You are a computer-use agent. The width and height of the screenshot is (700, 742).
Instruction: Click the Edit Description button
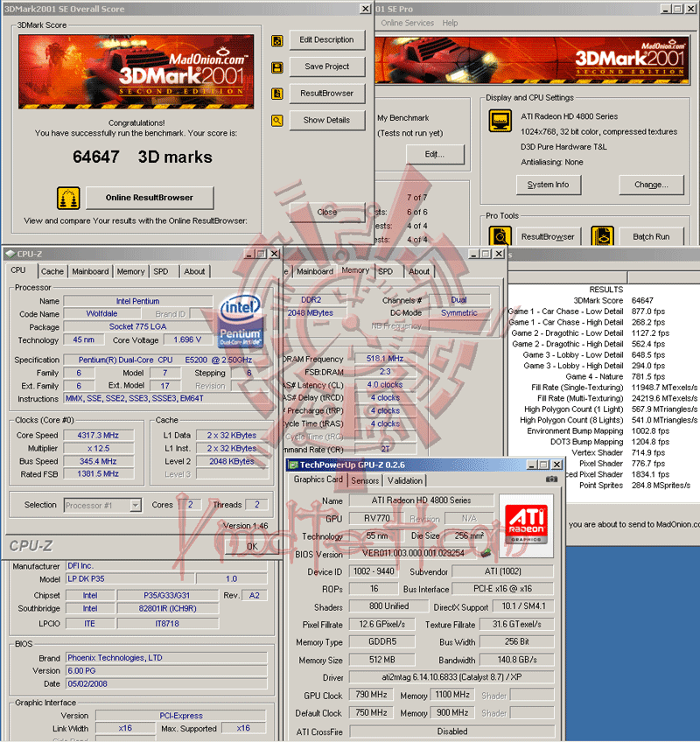click(327, 40)
